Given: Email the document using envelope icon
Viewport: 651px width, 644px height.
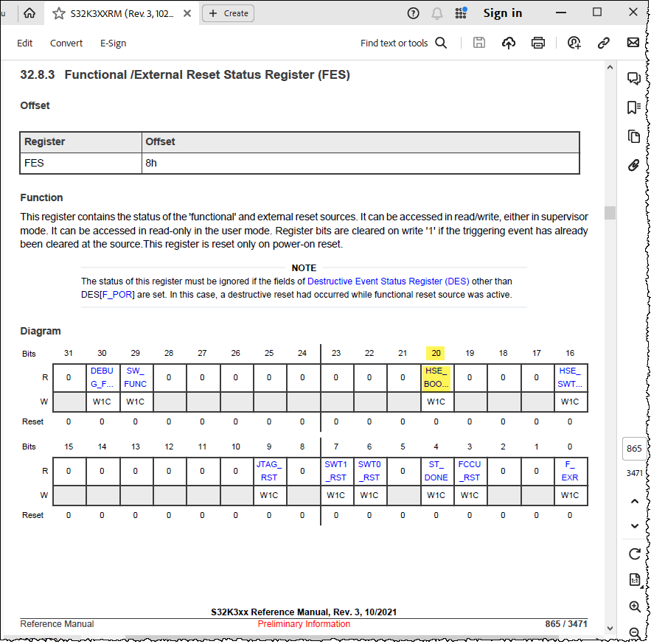Looking at the screenshot, I should 633,43.
